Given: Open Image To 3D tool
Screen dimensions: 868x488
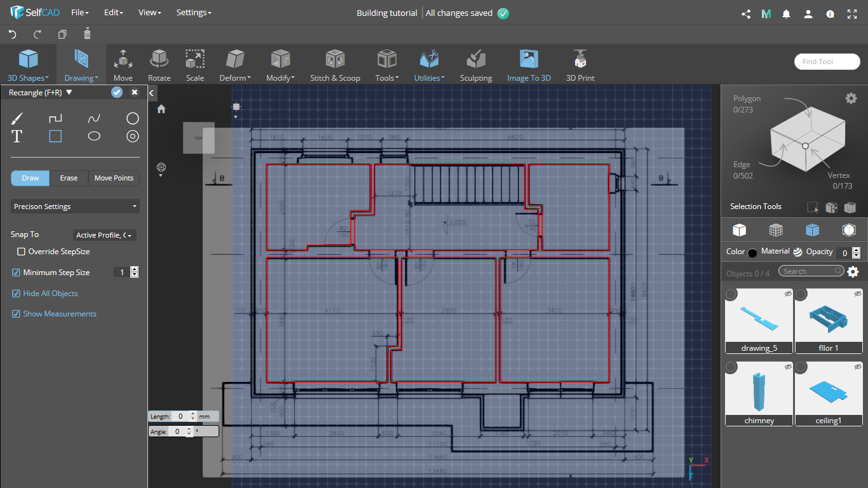Looking at the screenshot, I should pyautogui.click(x=529, y=66).
